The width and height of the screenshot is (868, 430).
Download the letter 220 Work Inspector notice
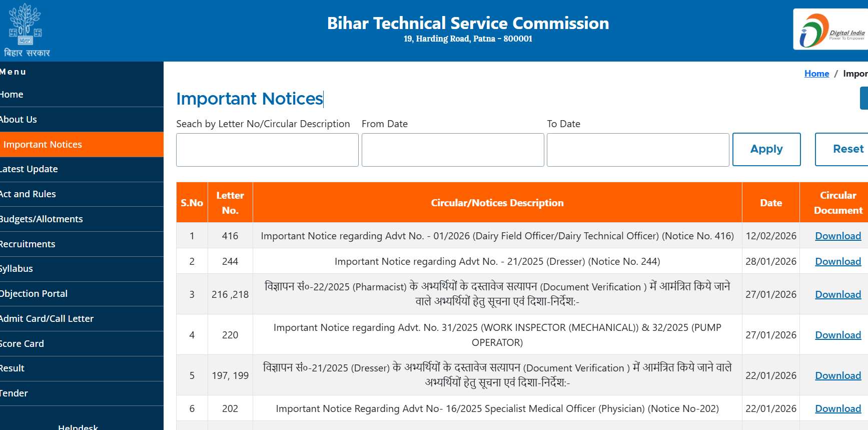(838, 335)
